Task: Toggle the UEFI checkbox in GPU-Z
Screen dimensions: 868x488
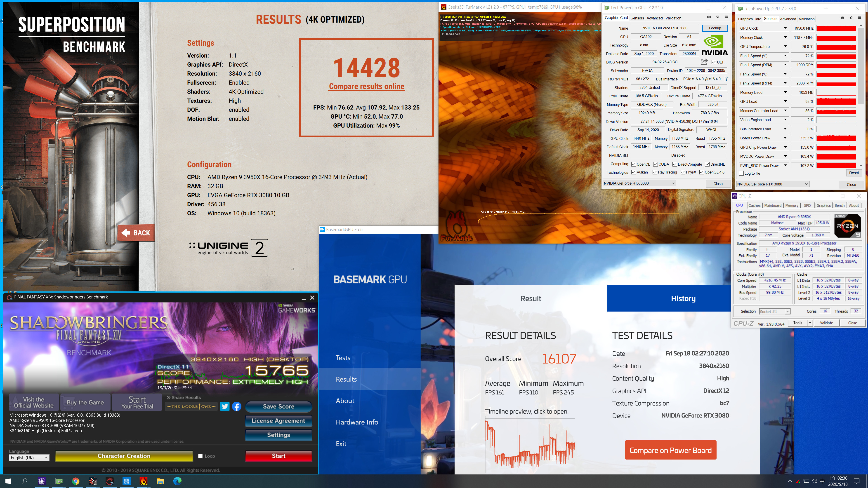Action: point(714,62)
